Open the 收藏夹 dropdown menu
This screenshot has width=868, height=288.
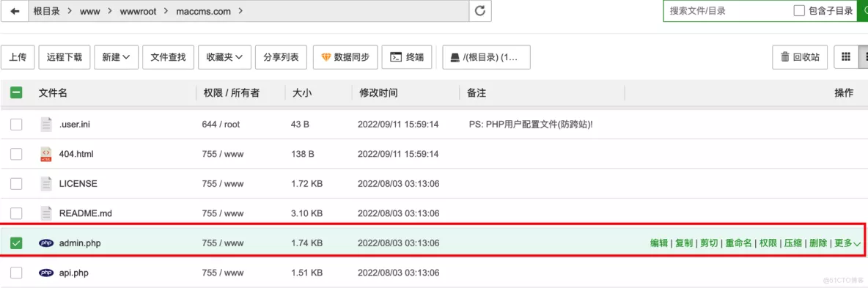pyautogui.click(x=224, y=57)
